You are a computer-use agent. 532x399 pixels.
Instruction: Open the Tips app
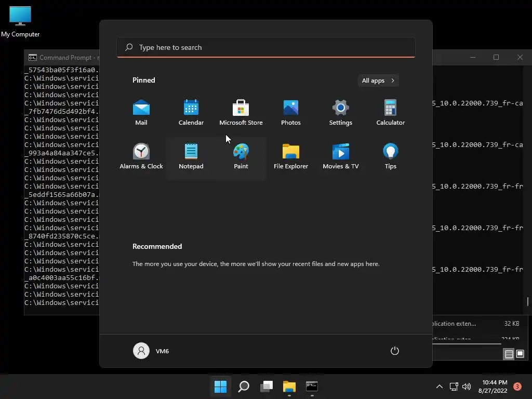click(x=391, y=156)
